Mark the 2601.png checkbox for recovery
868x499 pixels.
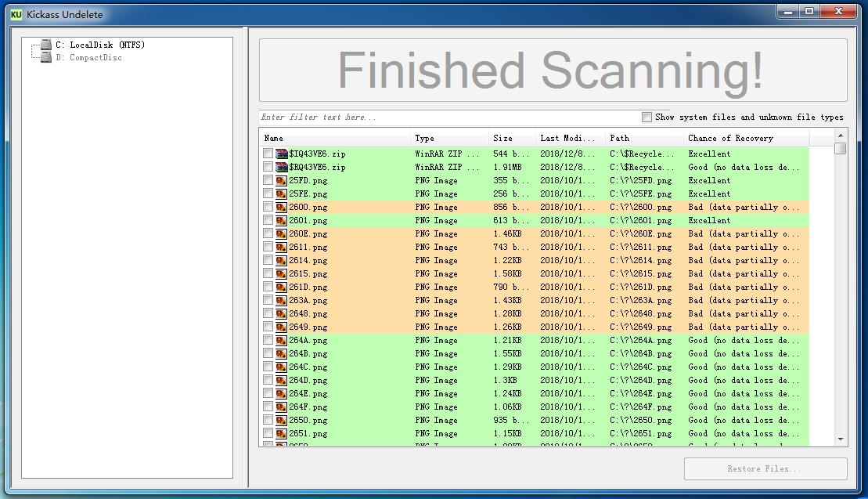coord(268,220)
